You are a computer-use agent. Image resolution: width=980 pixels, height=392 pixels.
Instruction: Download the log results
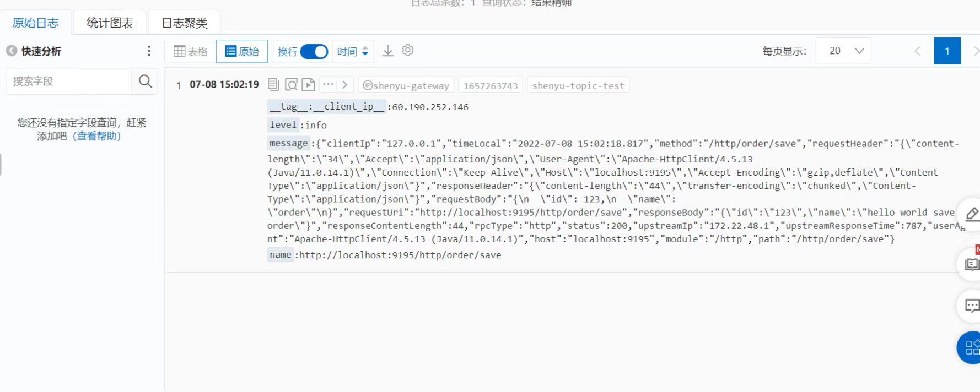(388, 51)
